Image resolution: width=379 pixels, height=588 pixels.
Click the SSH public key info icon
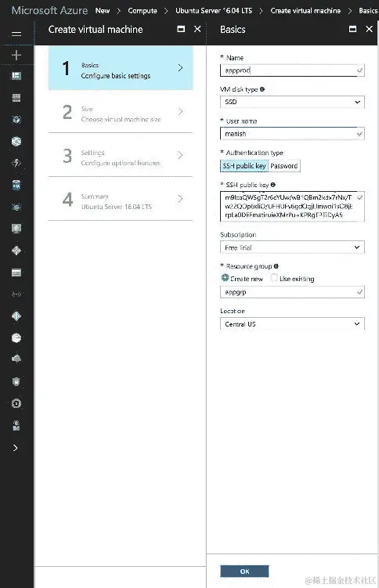(273, 185)
